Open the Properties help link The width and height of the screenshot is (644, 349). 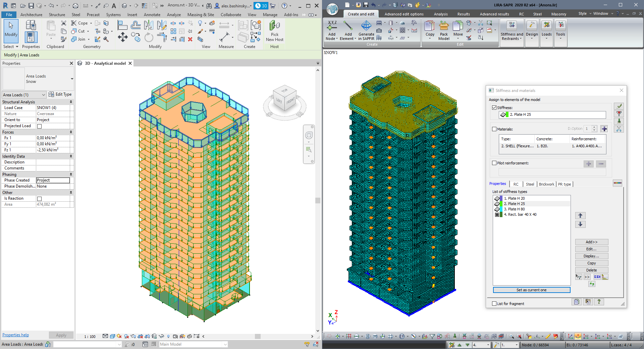point(15,335)
